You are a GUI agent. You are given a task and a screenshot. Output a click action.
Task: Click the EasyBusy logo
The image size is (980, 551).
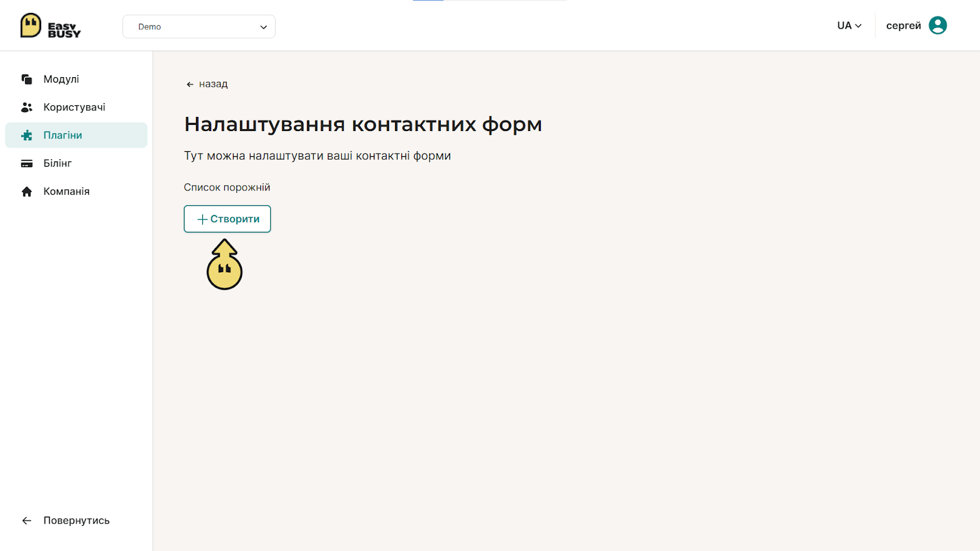(50, 26)
